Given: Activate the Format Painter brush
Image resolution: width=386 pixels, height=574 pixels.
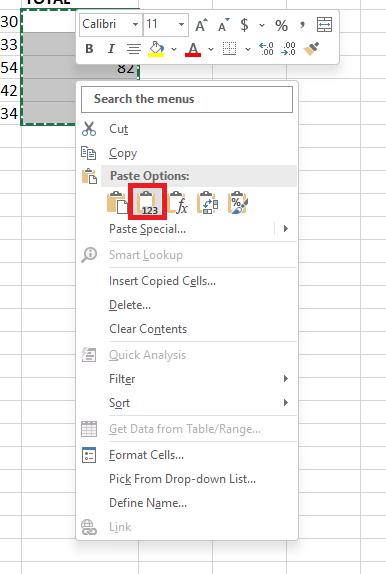Looking at the screenshot, I should pyautogui.click(x=312, y=49).
